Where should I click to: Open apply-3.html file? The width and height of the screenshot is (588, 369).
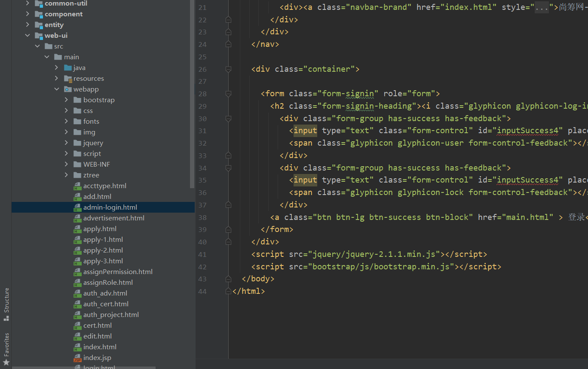click(x=103, y=261)
